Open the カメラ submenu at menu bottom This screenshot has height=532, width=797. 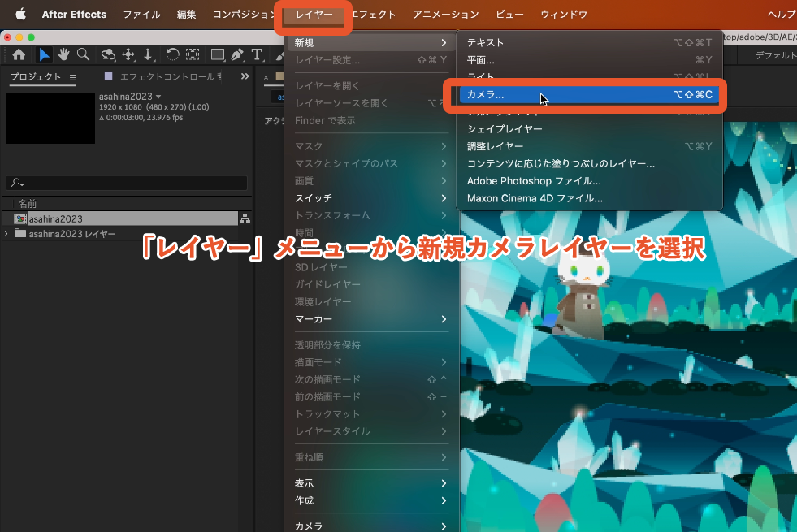click(x=370, y=526)
